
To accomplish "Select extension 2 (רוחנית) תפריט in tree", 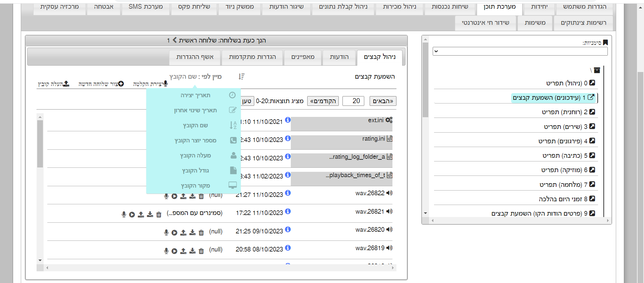I will click(x=568, y=112).
